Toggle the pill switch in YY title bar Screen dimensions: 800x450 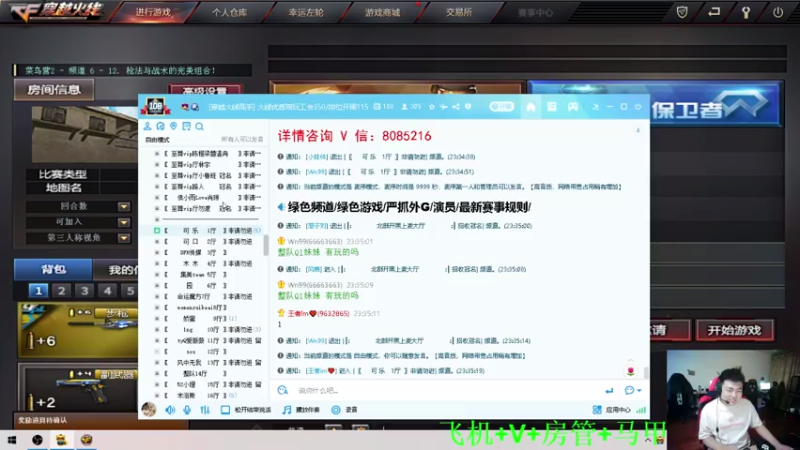click(502, 107)
